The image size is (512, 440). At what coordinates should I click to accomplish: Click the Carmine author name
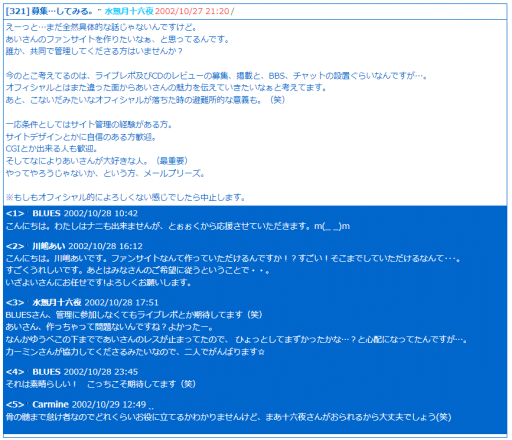click(x=50, y=405)
